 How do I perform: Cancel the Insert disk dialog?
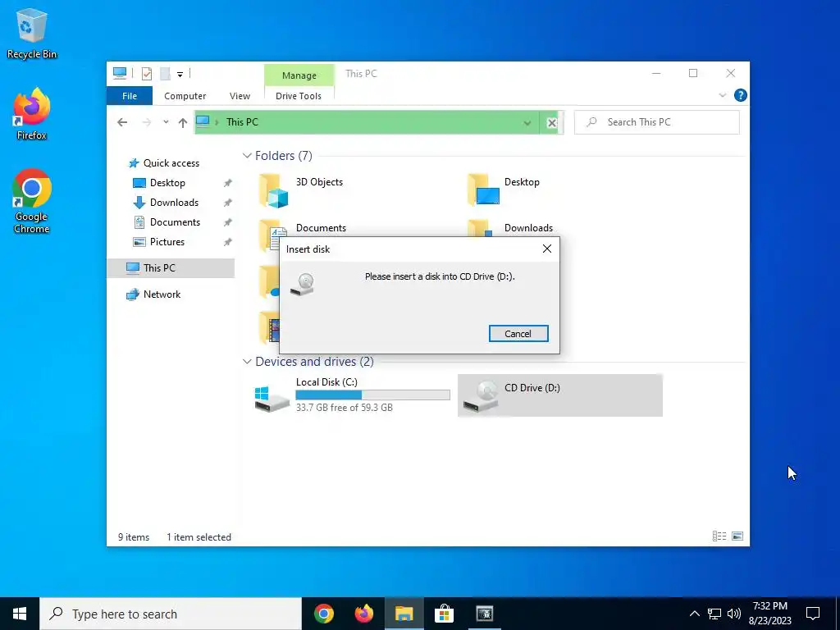pos(518,334)
